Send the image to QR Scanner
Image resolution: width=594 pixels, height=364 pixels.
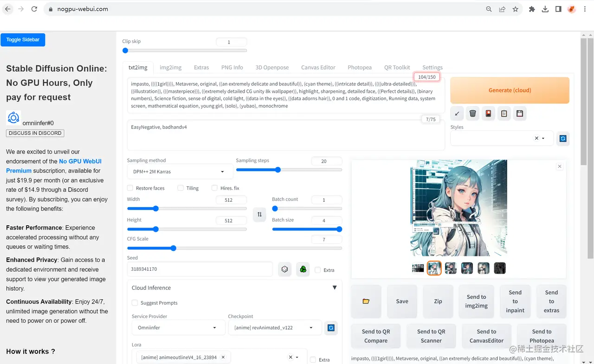(431, 336)
